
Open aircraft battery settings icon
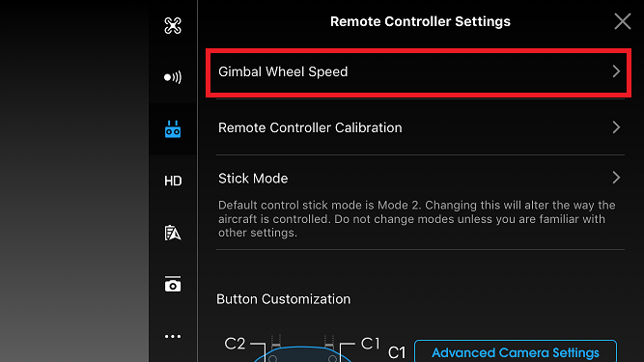click(173, 233)
